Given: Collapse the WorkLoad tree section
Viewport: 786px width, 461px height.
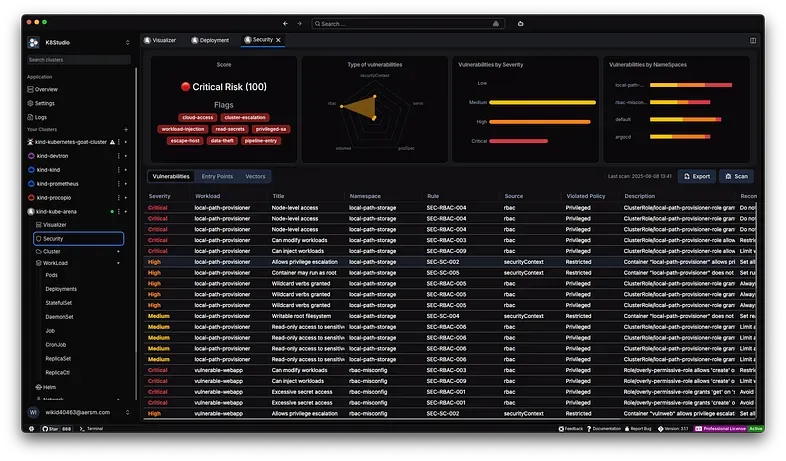Looking at the screenshot, I should point(119,263).
